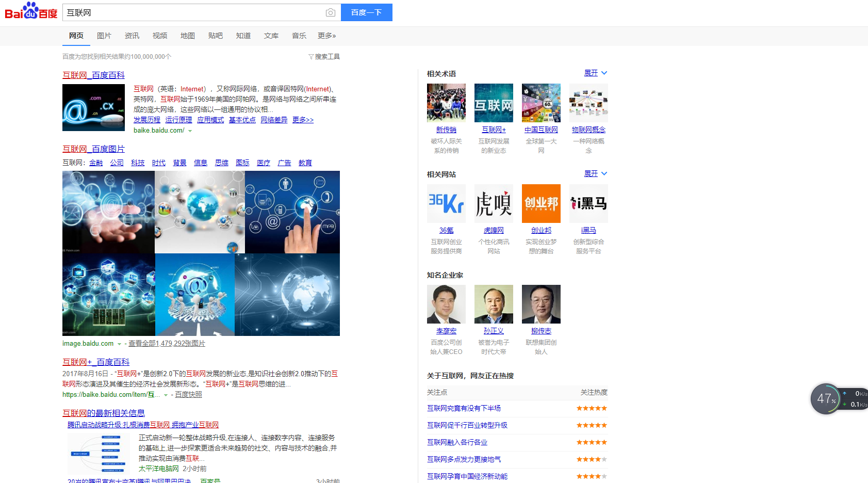Click the 47% network speed widget

[x=825, y=398]
